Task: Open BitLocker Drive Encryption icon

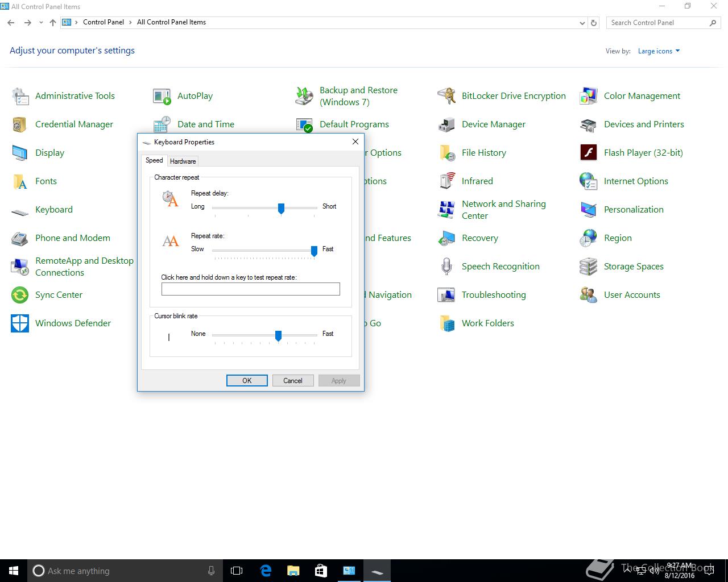Action: (446, 96)
